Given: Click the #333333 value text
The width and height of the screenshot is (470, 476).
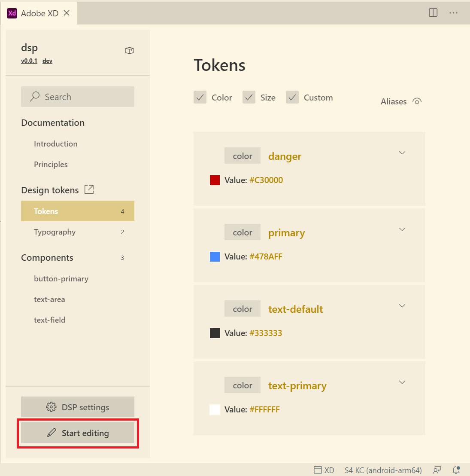Looking at the screenshot, I should click(266, 333).
